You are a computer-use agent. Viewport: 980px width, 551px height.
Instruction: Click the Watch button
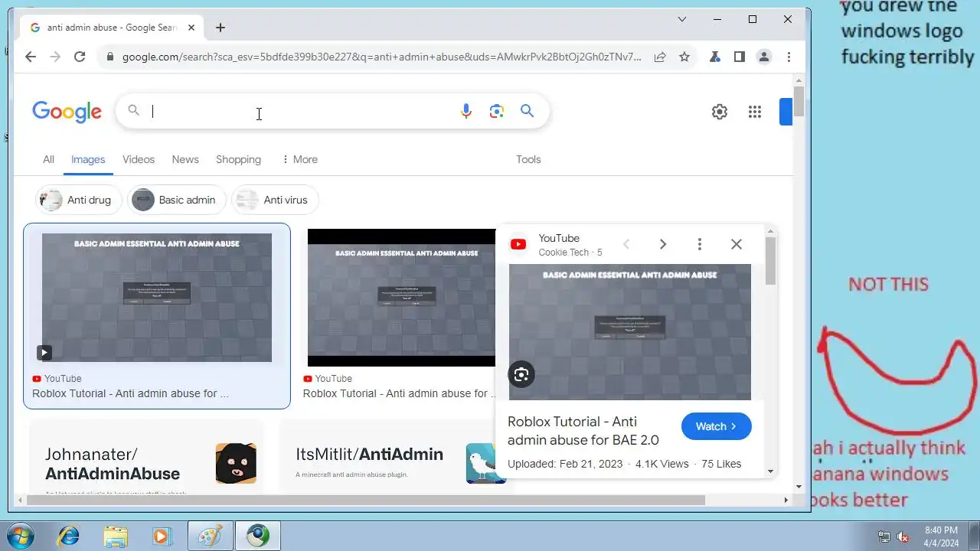click(717, 426)
